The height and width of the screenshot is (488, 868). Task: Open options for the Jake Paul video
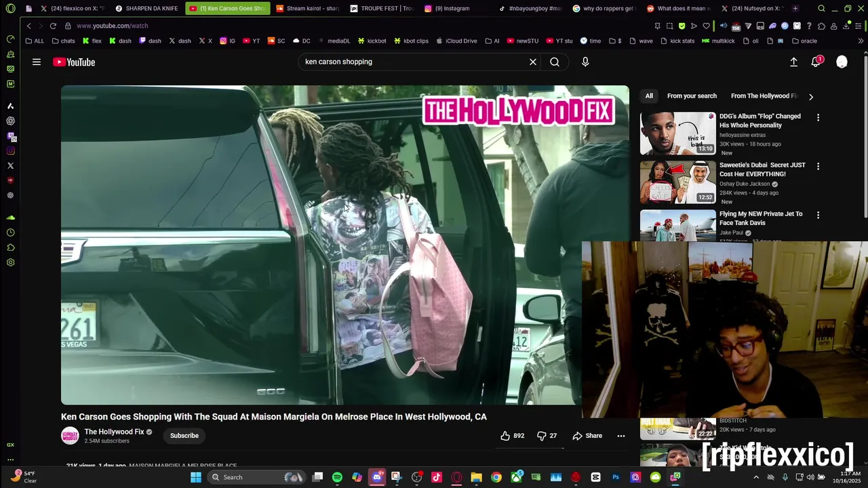tap(818, 215)
